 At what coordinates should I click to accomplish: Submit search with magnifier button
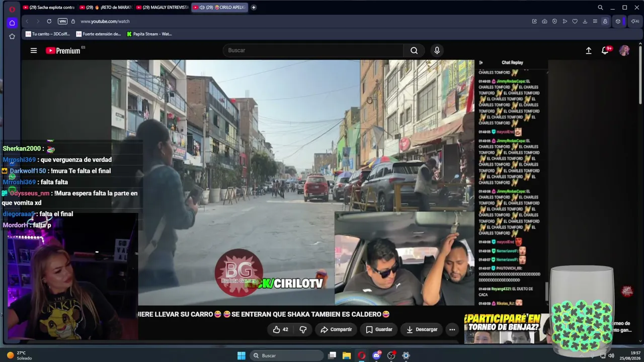point(414,50)
